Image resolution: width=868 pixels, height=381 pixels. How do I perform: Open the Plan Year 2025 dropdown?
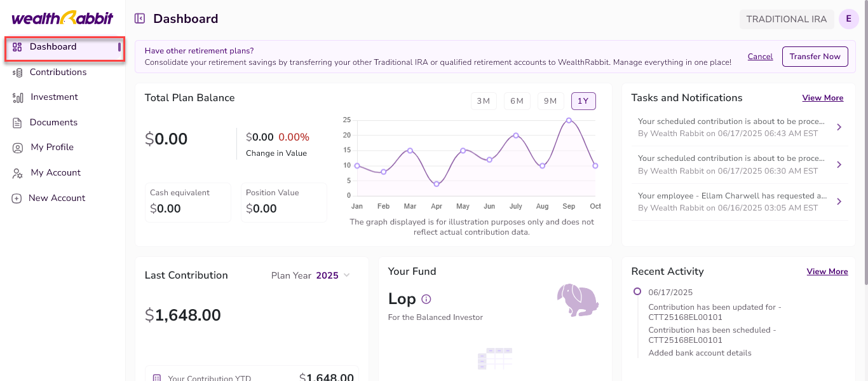[x=311, y=275]
